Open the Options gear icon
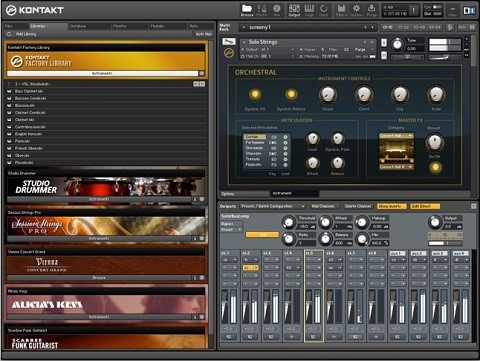The image size is (480, 361). [356, 10]
